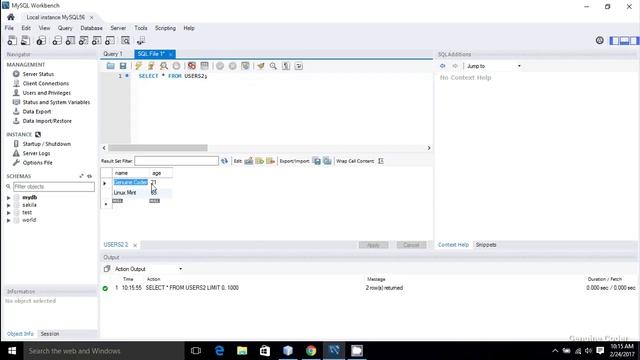640x360 pixels.
Task: Toggle word wrapping in the SQL editor
Action: (299, 66)
